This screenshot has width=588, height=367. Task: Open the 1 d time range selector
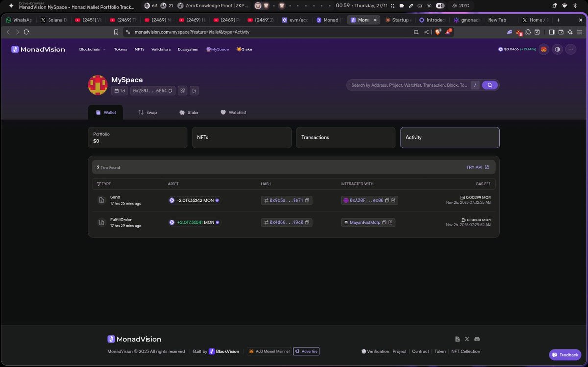point(120,91)
